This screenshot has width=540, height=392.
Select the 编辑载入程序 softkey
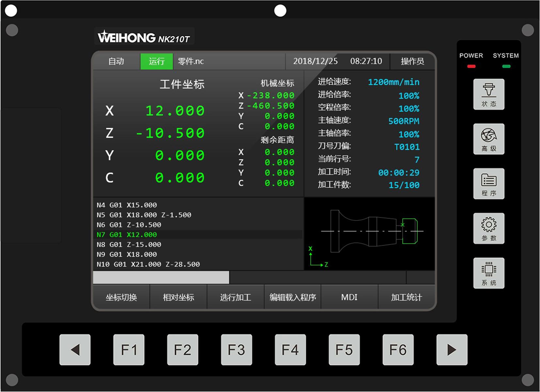click(x=293, y=297)
